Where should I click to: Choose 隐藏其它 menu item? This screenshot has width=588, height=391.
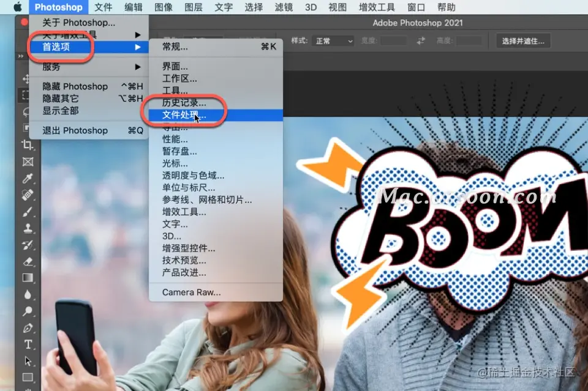(x=88, y=99)
